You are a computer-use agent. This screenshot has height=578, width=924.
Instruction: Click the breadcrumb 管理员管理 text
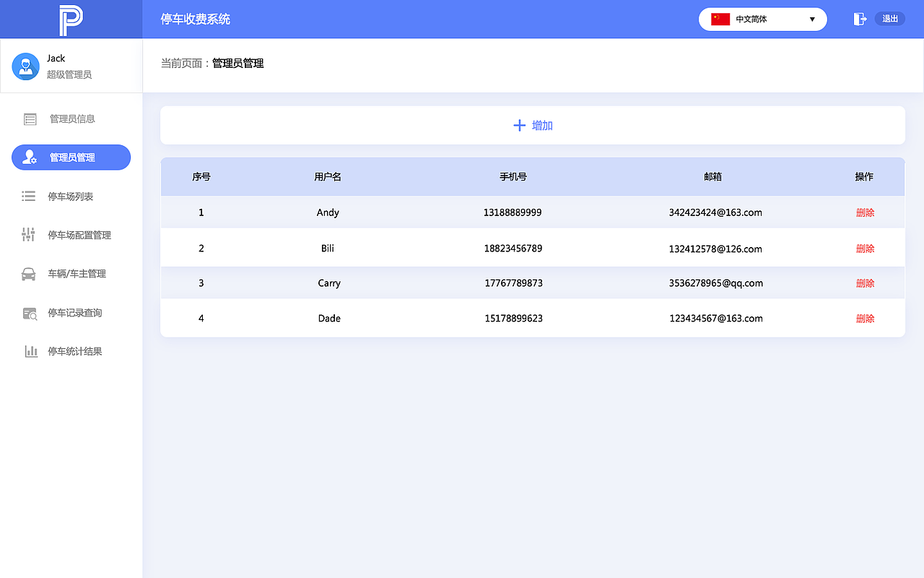(238, 64)
